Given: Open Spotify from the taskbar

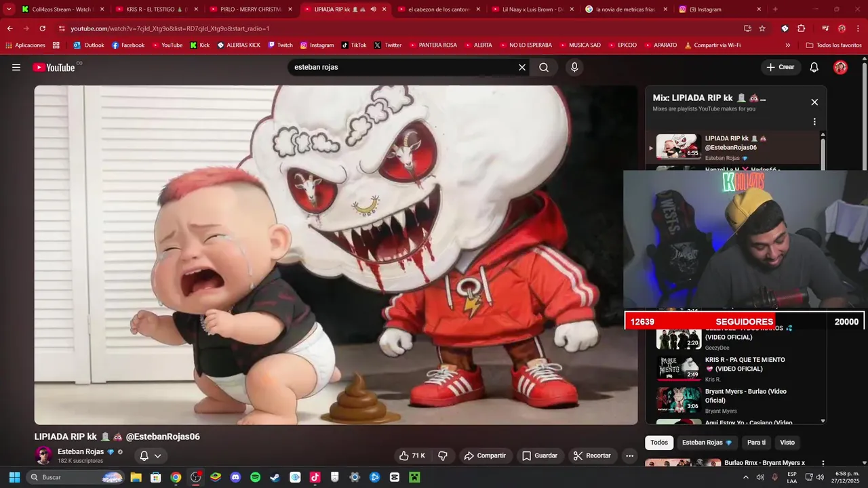Looking at the screenshot, I should coord(255,477).
